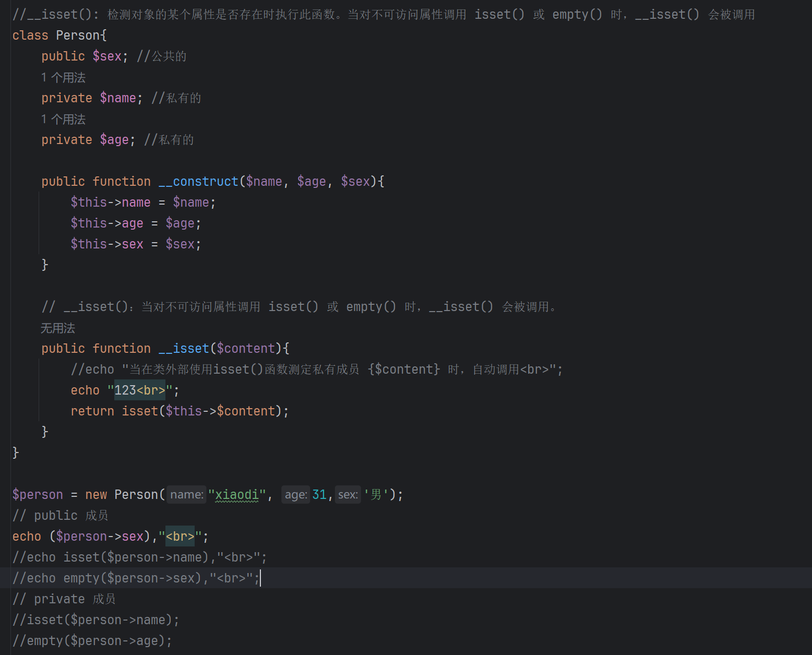
Task: Click the 'name:' inlay hint in new Person call
Action: click(187, 494)
